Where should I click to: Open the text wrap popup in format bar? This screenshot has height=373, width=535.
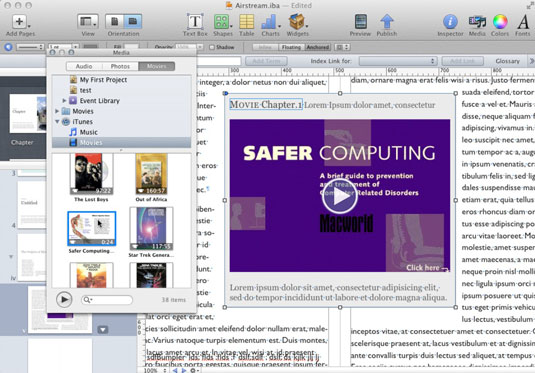click(x=342, y=47)
